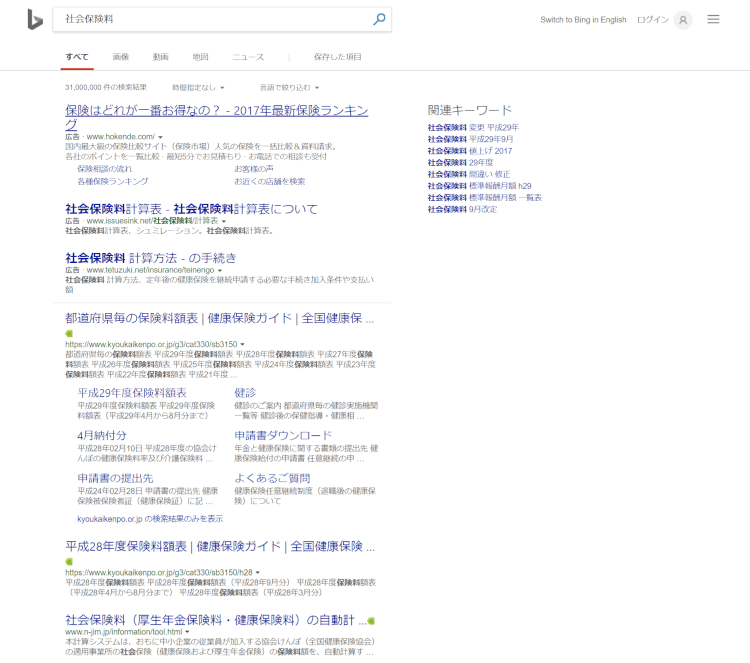Open ad titled 保険はどれが一番お得なの？
This screenshot has height=663, width=750.
pyautogui.click(x=217, y=117)
